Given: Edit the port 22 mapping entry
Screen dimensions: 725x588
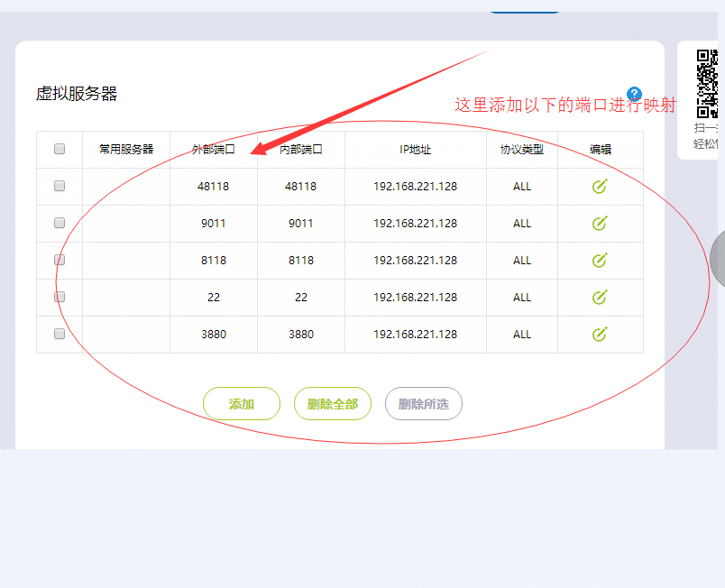Looking at the screenshot, I should (x=600, y=297).
